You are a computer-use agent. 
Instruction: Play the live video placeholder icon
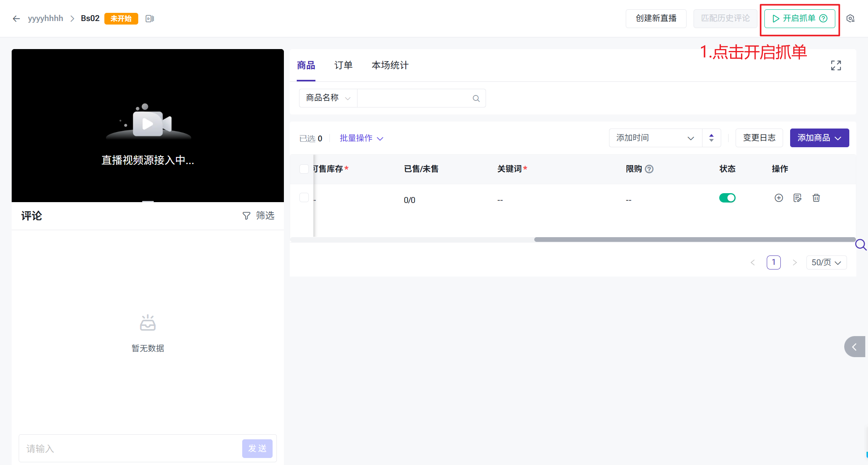point(148,124)
